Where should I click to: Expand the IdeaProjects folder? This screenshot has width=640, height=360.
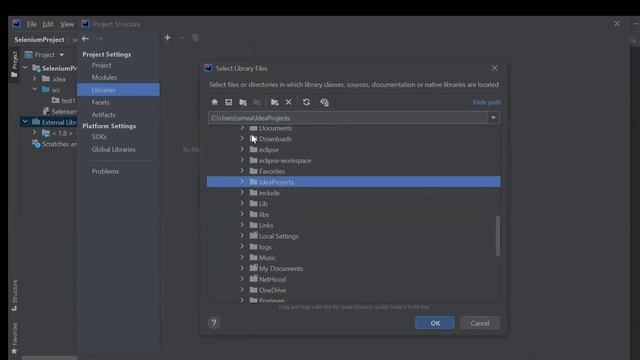point(242,182)
